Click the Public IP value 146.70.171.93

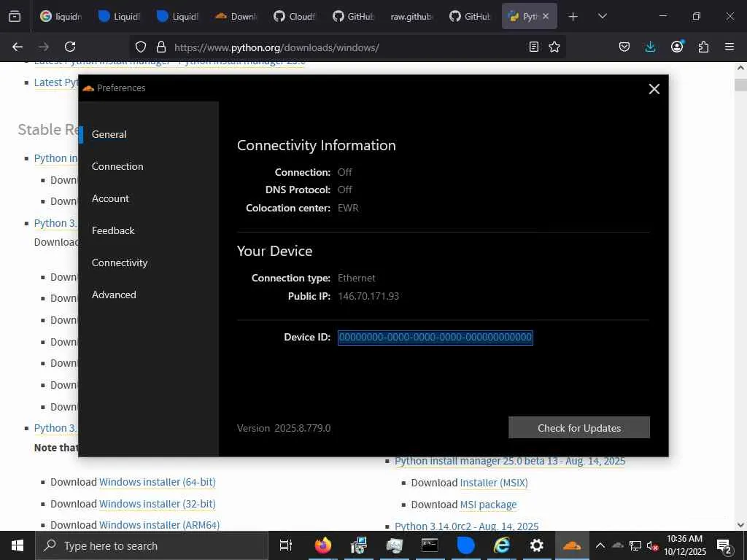(368, 296)
